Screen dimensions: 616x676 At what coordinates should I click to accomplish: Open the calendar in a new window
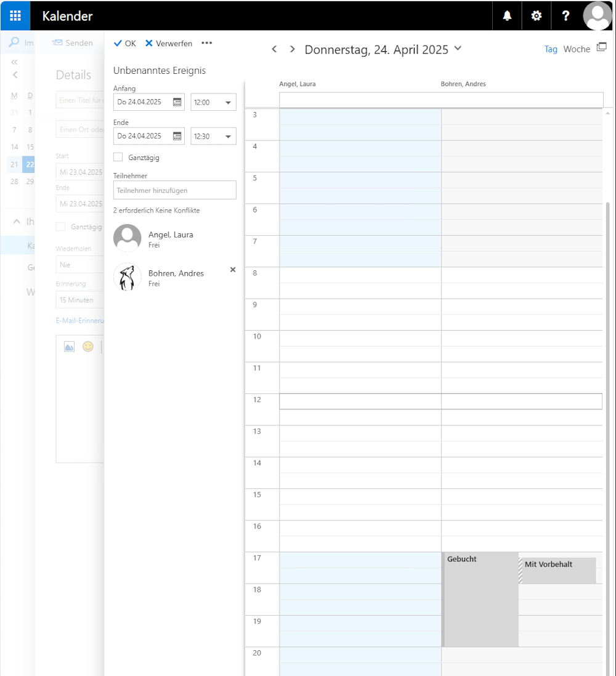click(601, 47)
